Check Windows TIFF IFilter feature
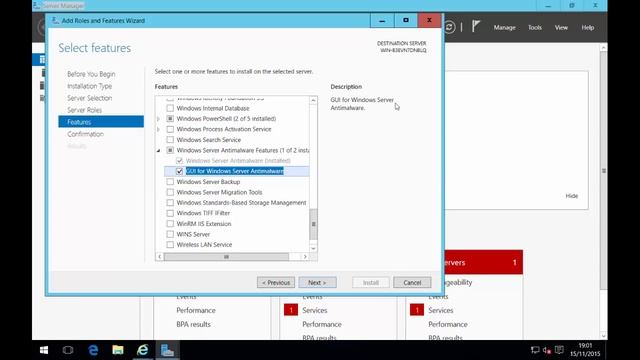This screenshot has width=640, height=360. click(x=170, y=213)
